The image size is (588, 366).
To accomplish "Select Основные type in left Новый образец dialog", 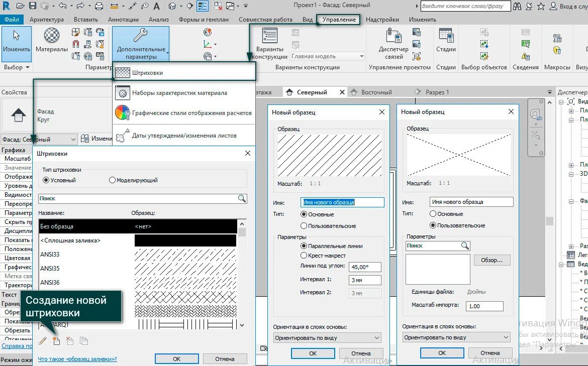I will pos(304,214).
